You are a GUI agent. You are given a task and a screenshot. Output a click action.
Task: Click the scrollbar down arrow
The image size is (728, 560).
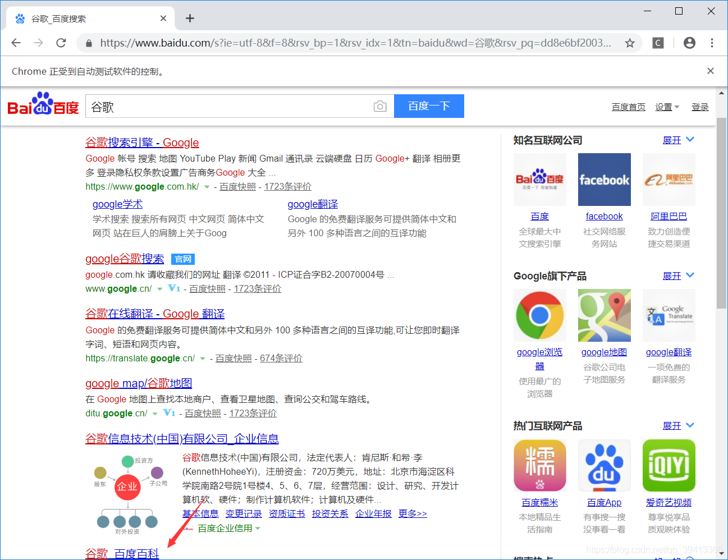[722, 554]
